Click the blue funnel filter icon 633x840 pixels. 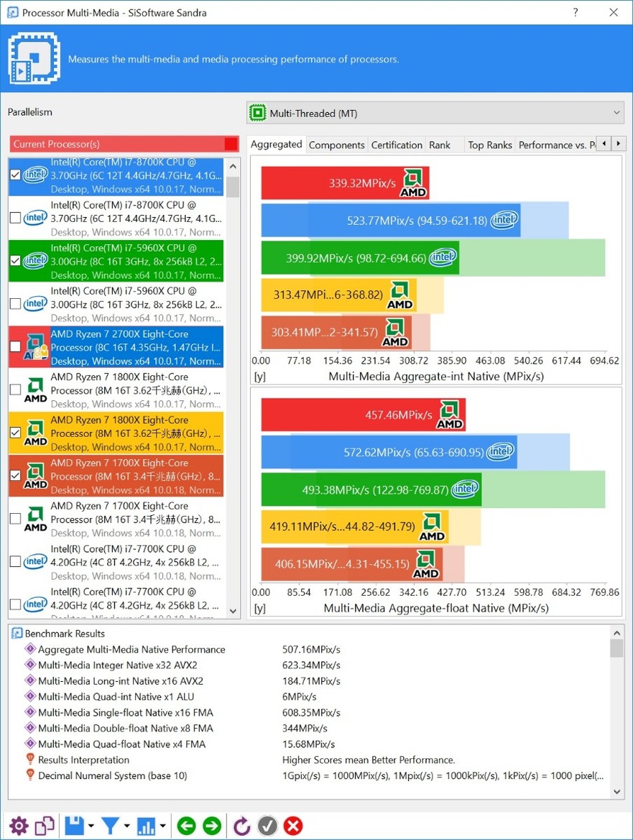point(111,826)
